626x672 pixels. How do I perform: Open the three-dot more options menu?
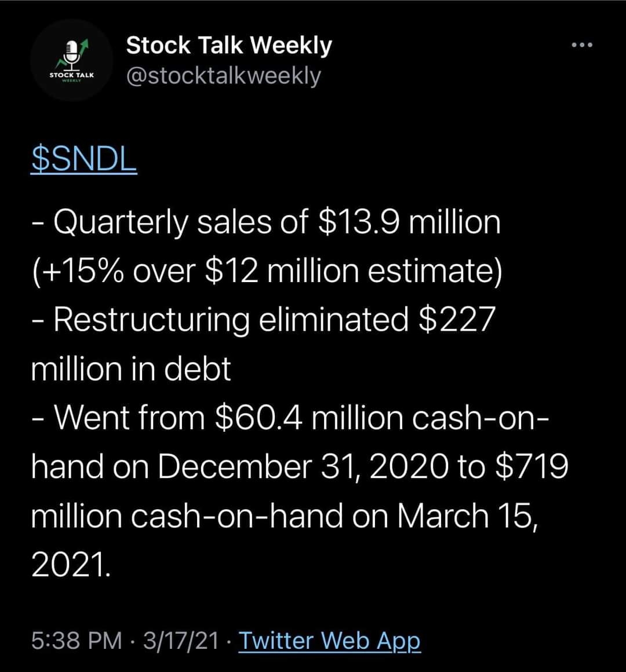click(x=581, y=45)
